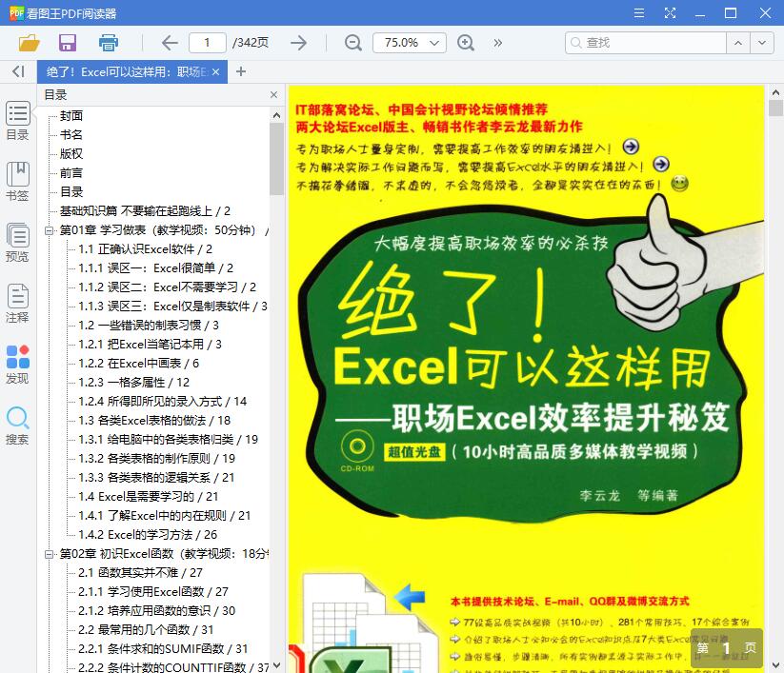Open 1.2.2 在Excel中画表 entry
784x673 pixels.
coord(138,364)
